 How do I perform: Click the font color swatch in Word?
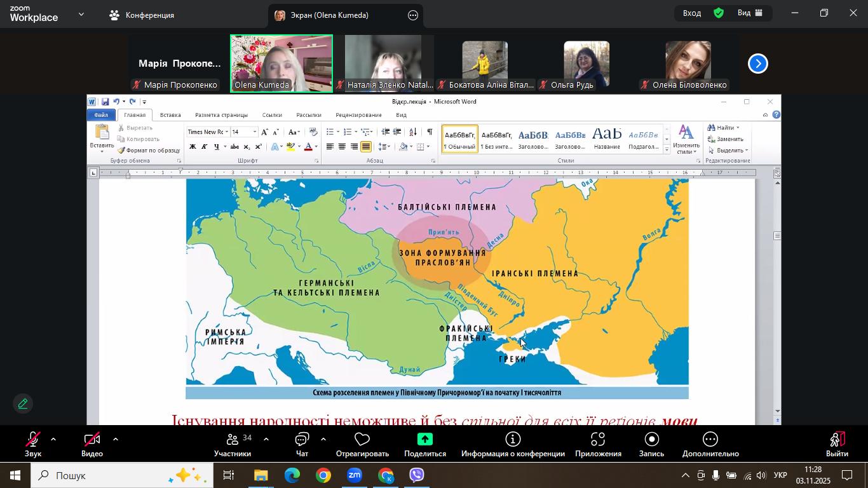(308, 147)
